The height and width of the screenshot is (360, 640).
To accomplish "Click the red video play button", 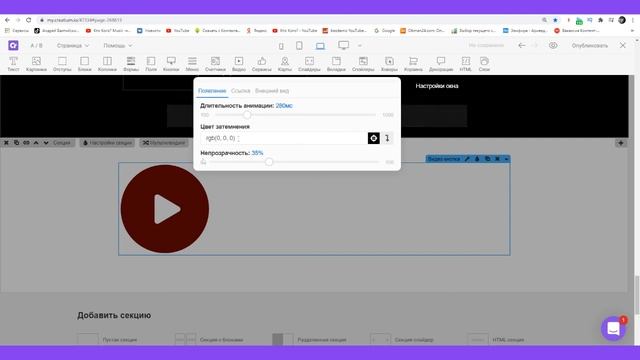I will click(165, 209).
